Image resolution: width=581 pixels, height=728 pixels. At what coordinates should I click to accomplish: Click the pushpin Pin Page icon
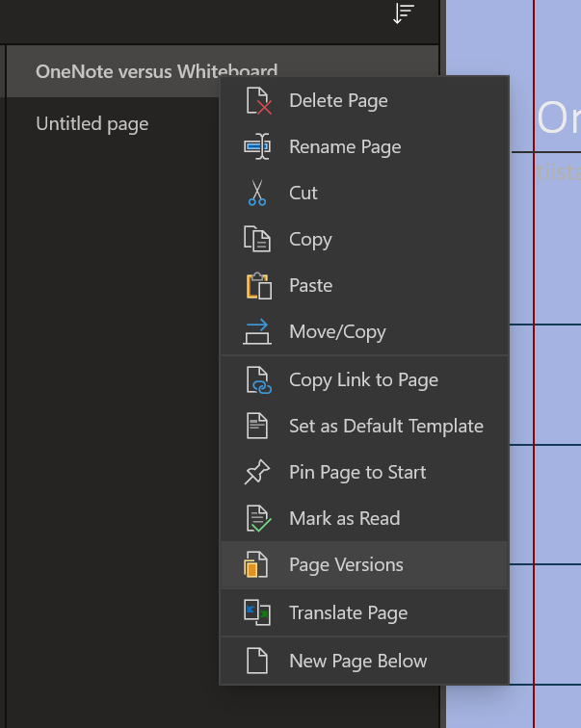tap(257, 473)
